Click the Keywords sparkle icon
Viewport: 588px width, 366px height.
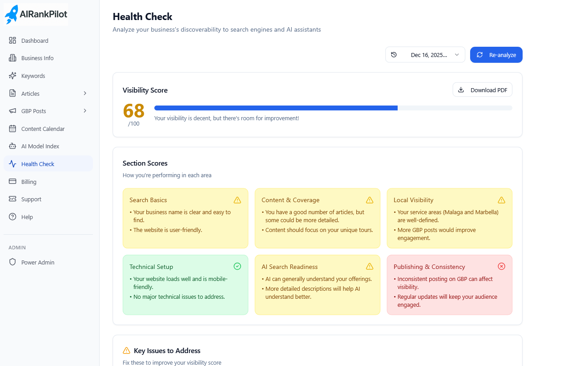pyautogui.click(x=12, y=76)
